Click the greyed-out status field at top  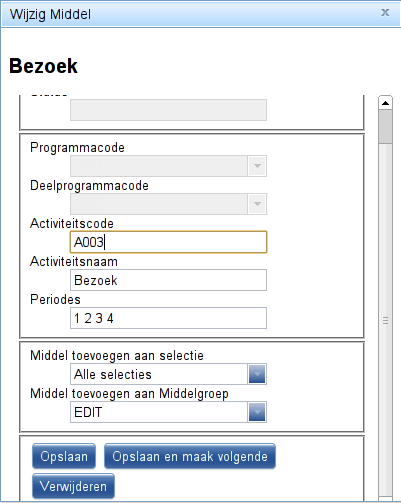point(168,110)
